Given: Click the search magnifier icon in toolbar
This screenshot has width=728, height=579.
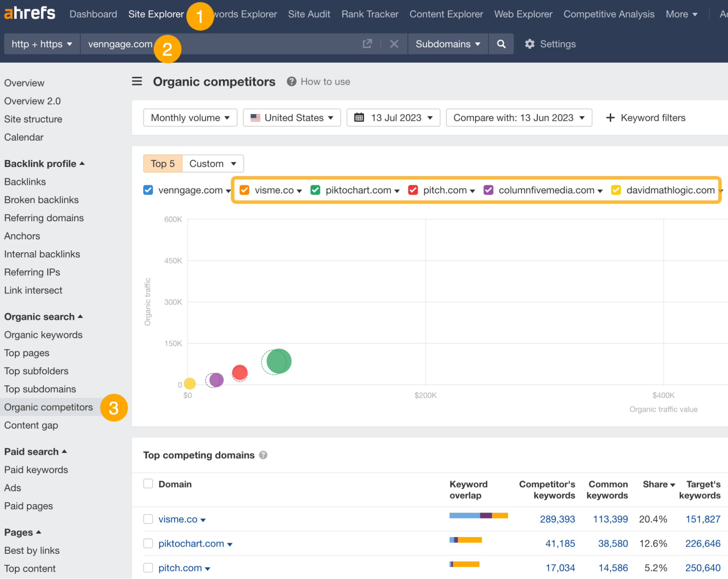Looking at the screenshot, I should click(501, 44).
